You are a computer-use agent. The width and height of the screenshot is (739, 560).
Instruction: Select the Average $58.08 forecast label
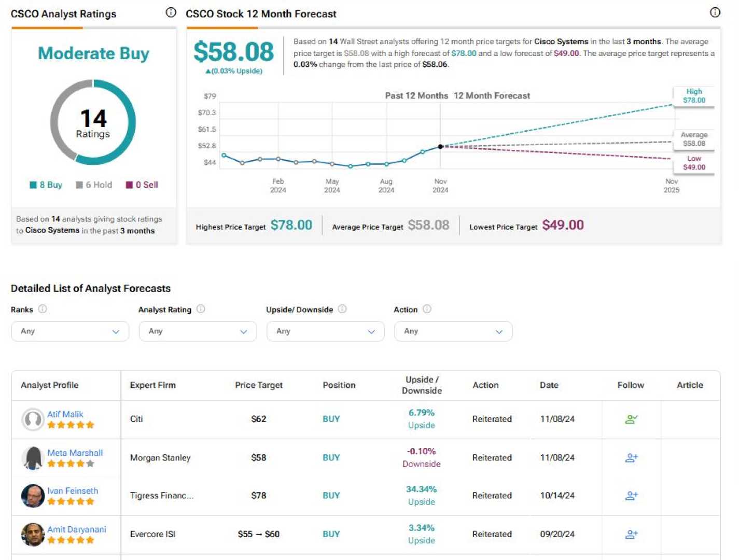pyautogui.click(x=694, y=139)
